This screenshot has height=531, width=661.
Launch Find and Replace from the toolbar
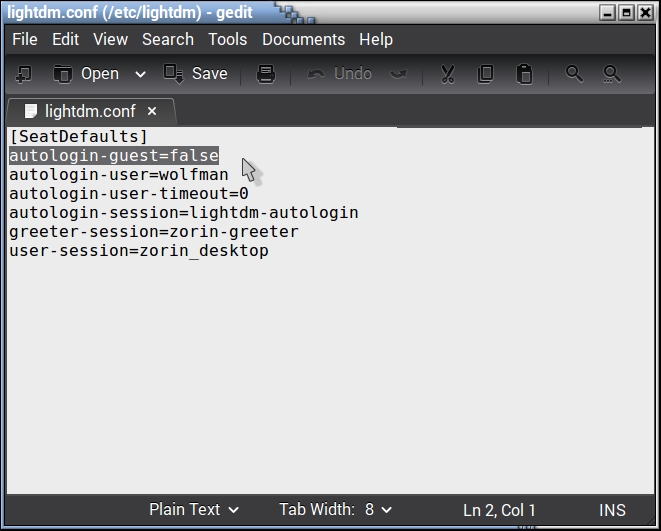point(612,74)
